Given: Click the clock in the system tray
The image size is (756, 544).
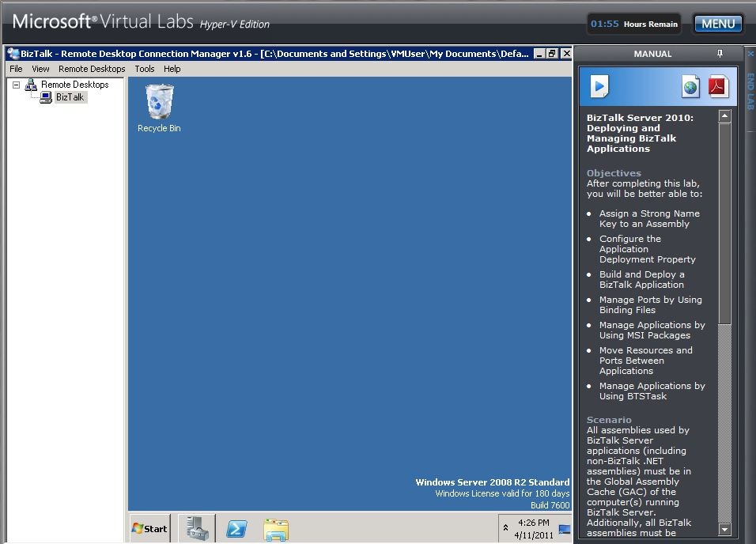Looking at the screenshot, I should coord(532,528).
